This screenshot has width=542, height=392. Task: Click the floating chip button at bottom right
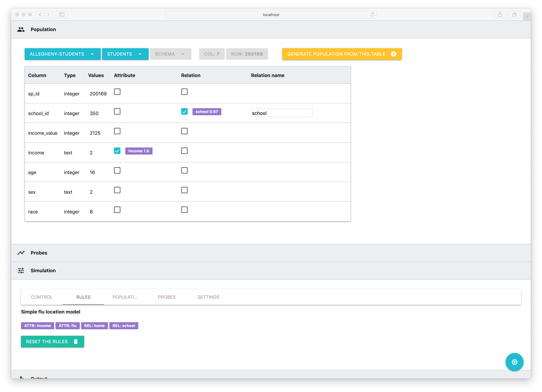[514, 362]
